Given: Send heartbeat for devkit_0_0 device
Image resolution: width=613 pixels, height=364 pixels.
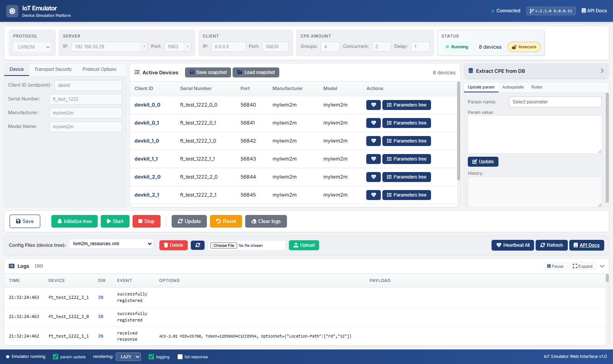Looking at the screenshot, I should click(374, 105).
